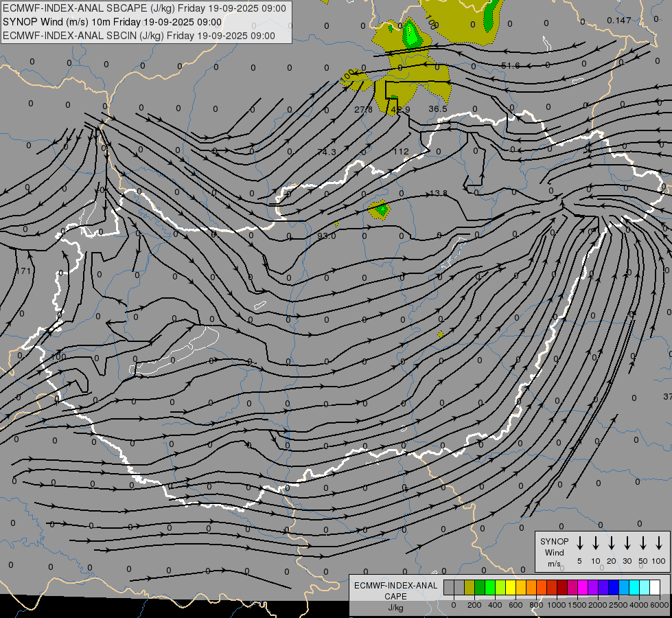The height and width of the screenshot is (618, 672).
Task: Select the olive CAPE legend swatch
Action: tap(470, 587)
